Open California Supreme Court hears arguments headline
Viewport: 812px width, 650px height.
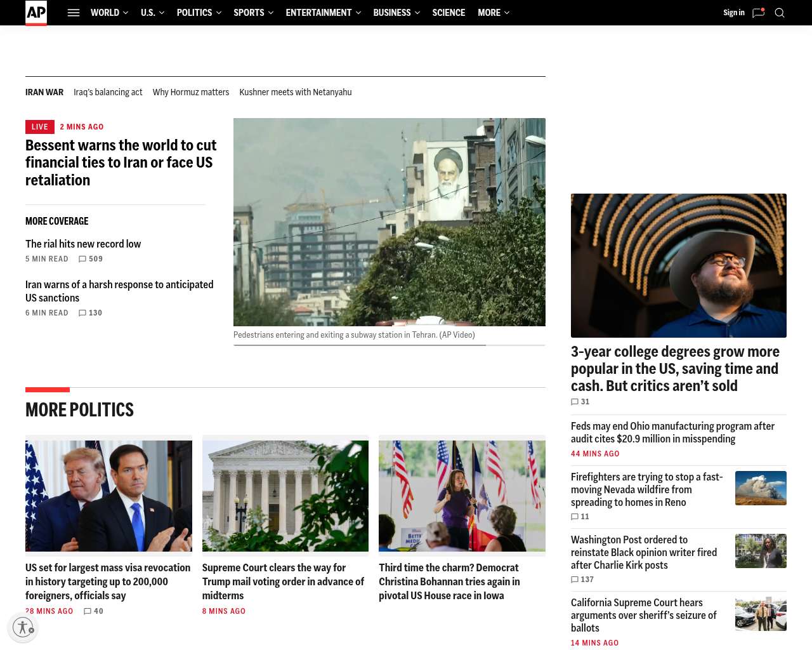point(644,615)
